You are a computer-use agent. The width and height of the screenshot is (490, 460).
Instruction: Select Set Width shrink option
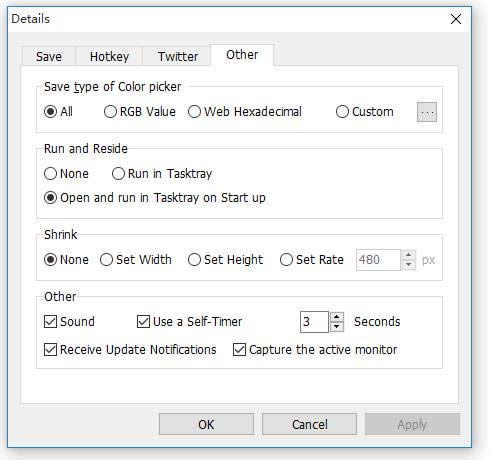[136, 260]
